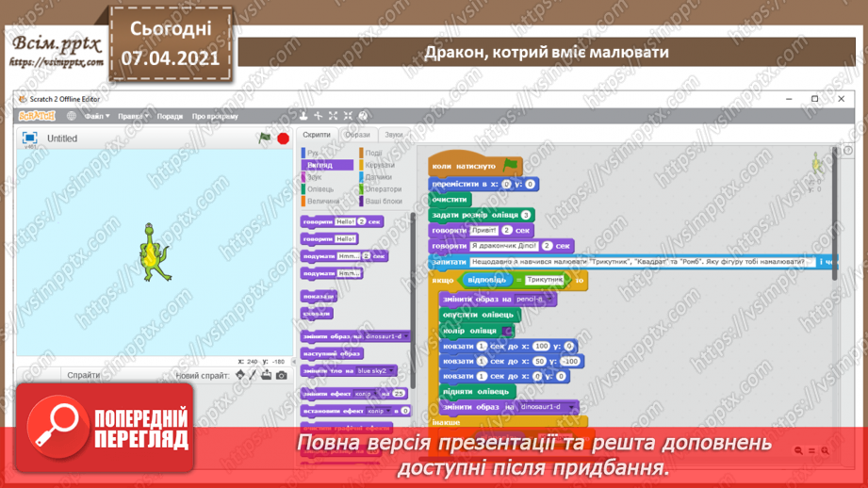Click the коли натиснуто hat block
The width and height of the screenshot is (868, 488).
475,165
